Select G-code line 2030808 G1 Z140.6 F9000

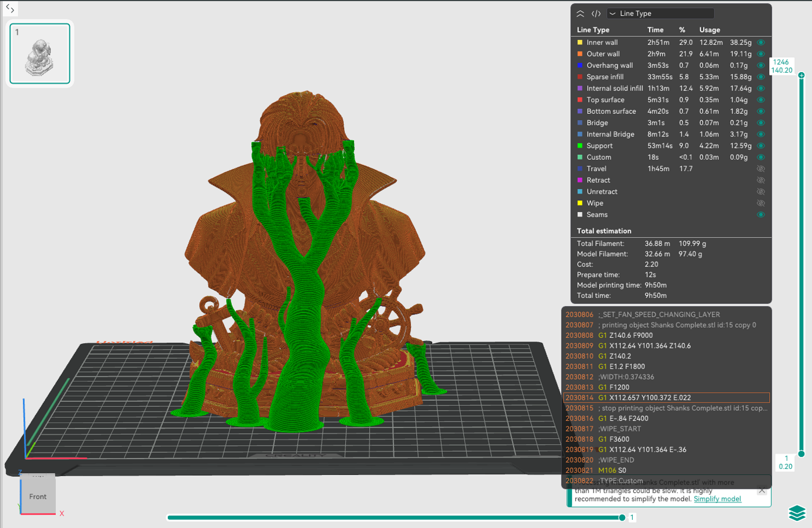pyautogui.click(x=667, y=335)
